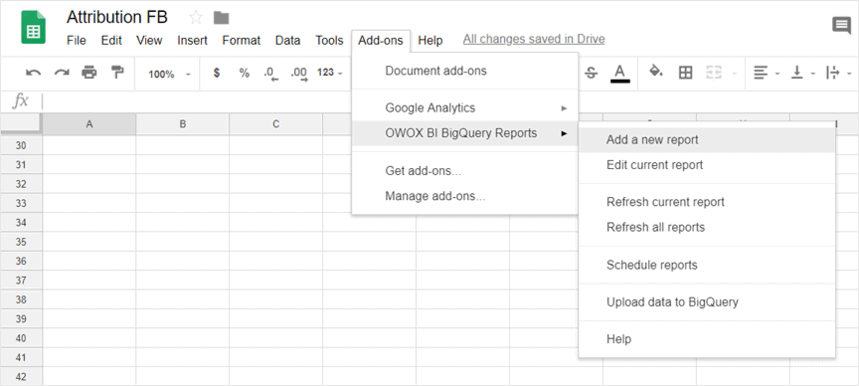Image resolution: width=859 pixels, height=386 pixels.
Task: Expand OWOX BI BigQuery Reports submenu
Action: 465,133
